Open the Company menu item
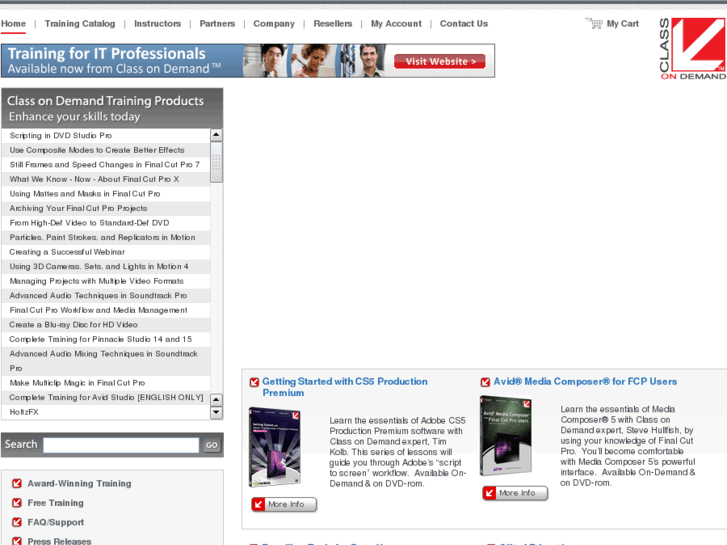The image size is (727, 545). coord(274,24)
